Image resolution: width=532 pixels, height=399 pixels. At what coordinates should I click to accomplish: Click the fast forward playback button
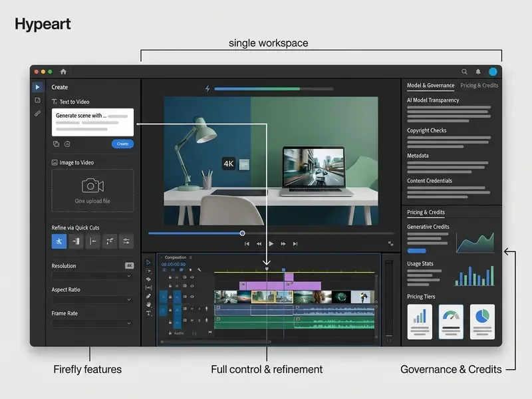[283, 243]
